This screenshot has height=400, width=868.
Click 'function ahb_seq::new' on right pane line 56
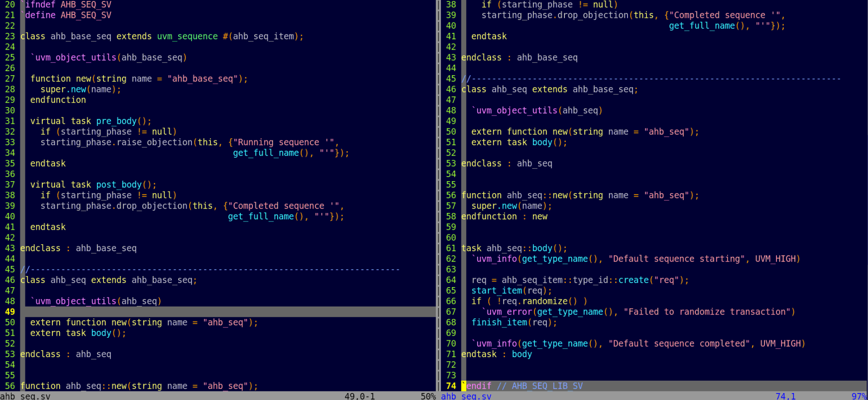tap(515, 195)
